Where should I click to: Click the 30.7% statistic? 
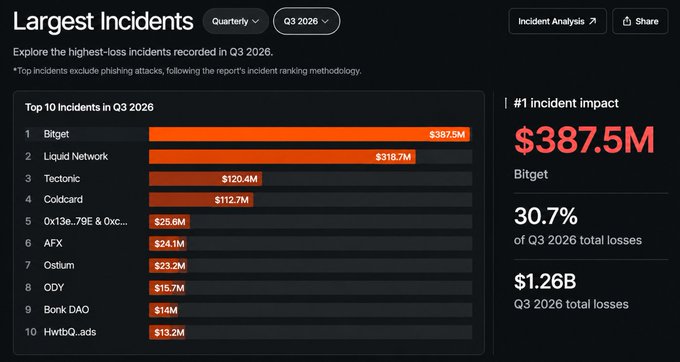click(546, 216)
